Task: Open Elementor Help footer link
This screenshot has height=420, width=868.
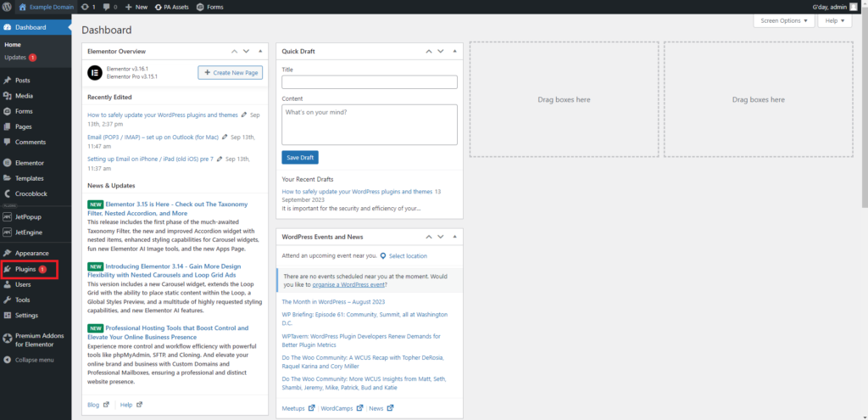Action: 131,405
